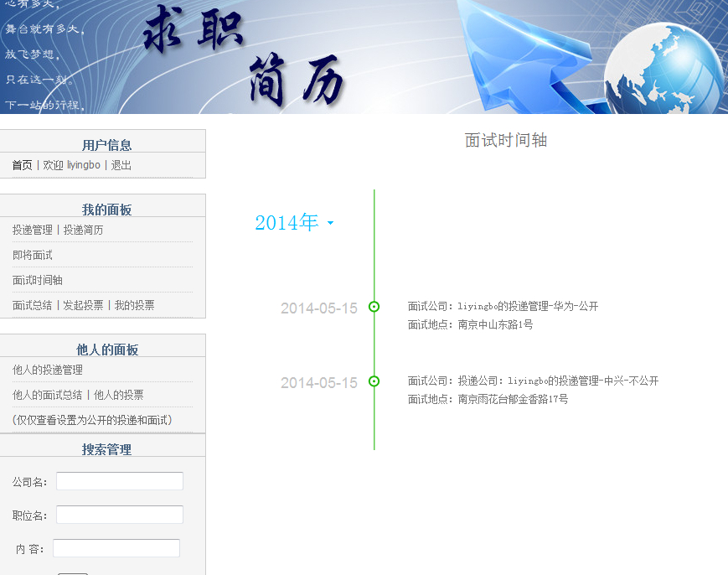Screen dimensions: 728x575
Task: Expand the 2014年 year dropdown arrow
Action: point(330,224)
